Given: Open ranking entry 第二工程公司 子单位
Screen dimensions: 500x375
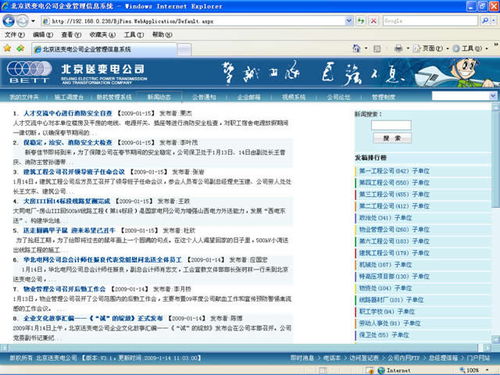Looking at the screenshot, I should point(394,206).
